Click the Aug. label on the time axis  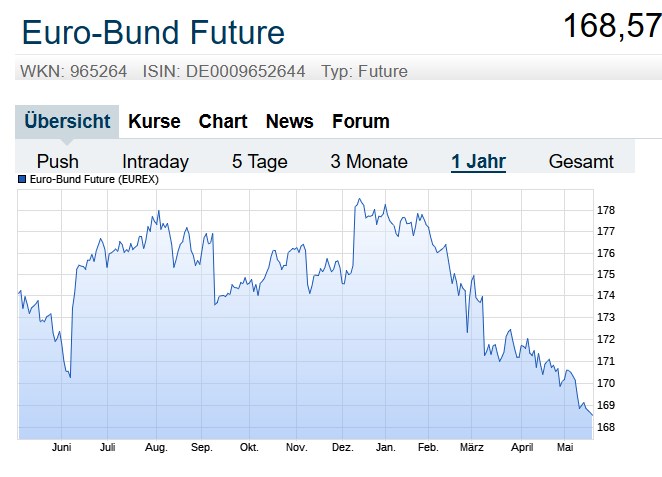tap(155, 448)
